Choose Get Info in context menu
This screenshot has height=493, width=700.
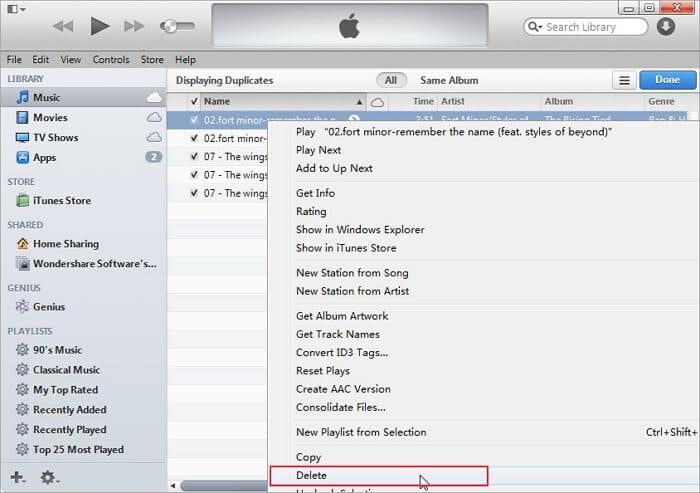tap(484, 193)
